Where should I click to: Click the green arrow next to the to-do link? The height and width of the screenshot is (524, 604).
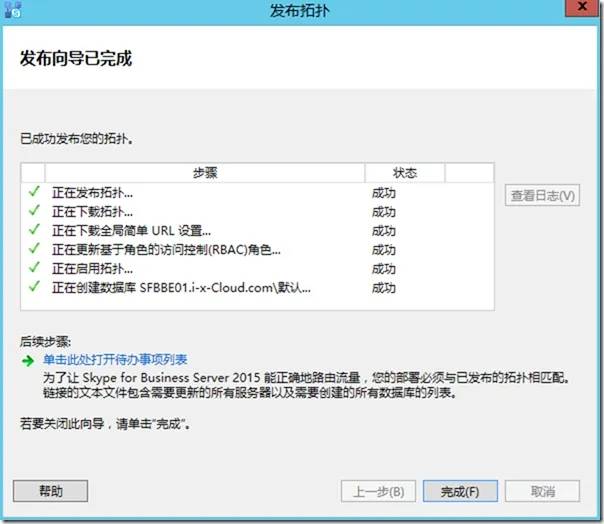click(28, 361)
